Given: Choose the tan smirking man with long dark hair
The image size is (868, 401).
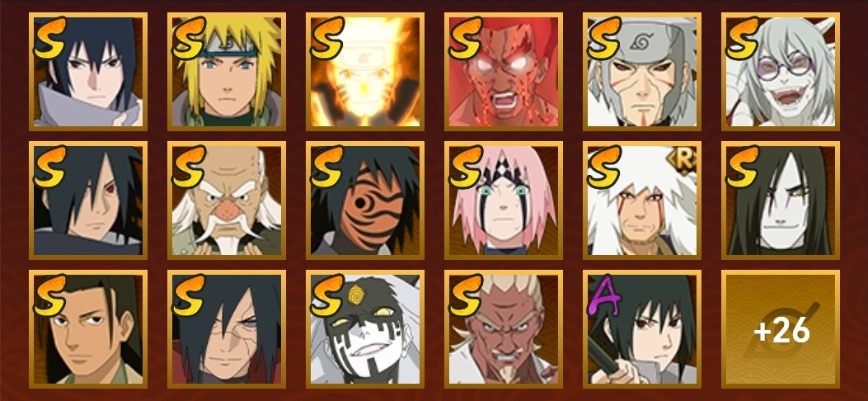Looking at the screenshot, I should coord(88,328).
